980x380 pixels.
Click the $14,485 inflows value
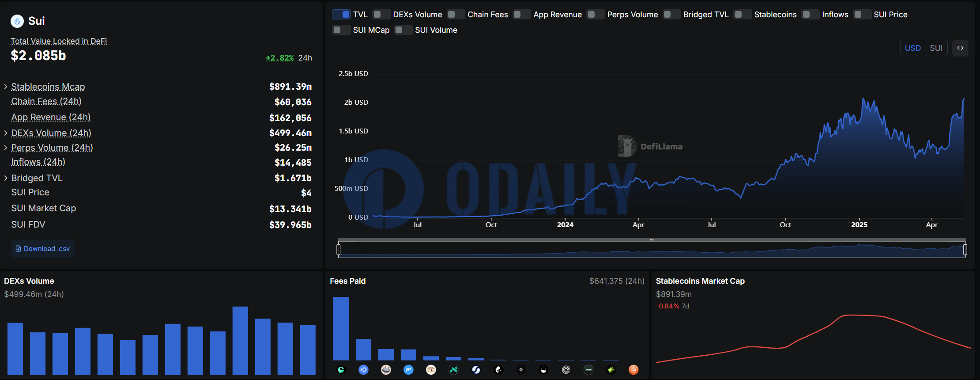[x=293, y=163]
